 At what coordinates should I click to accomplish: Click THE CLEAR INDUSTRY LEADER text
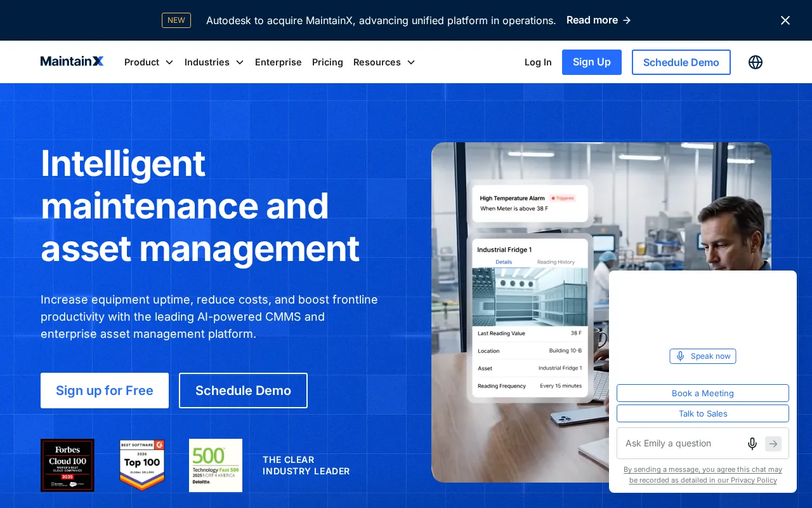(306, 465)
